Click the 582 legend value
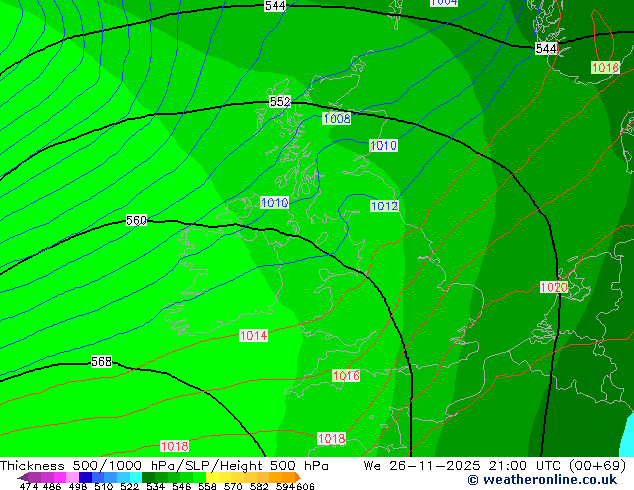The height and width of the screenshot is (490, 634). (x=259, y=486)
